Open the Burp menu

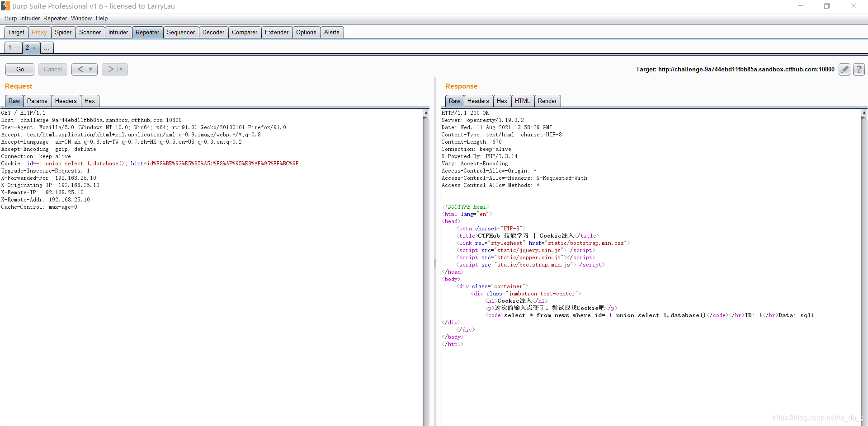pos(10,18)
